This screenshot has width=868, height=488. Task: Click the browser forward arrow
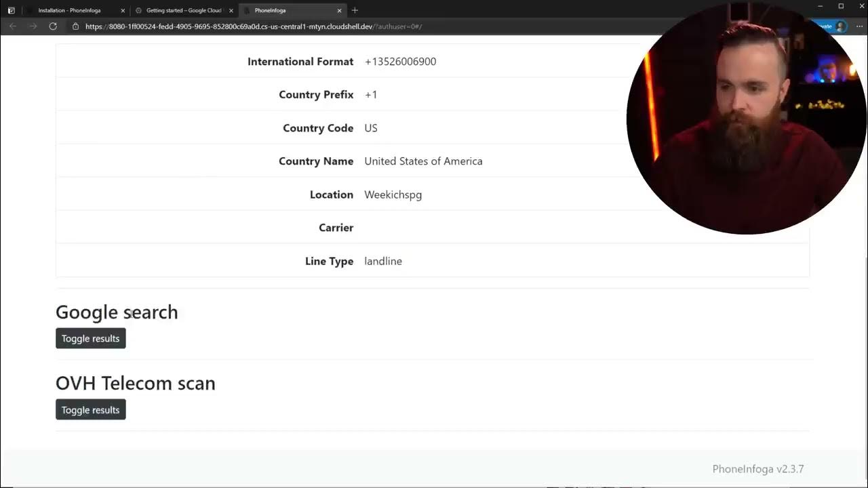coord(33,26)
